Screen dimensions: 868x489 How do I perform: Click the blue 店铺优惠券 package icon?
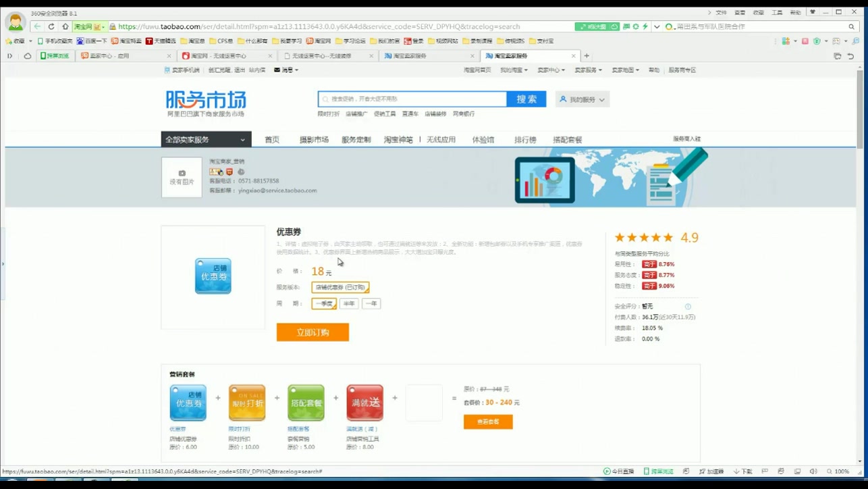[188, 403]
